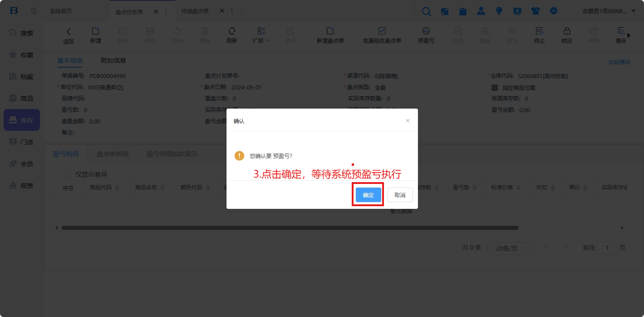Click the fullscreen expand icon in top bar
Screen dimensions: 644x317
pos(445,11)
